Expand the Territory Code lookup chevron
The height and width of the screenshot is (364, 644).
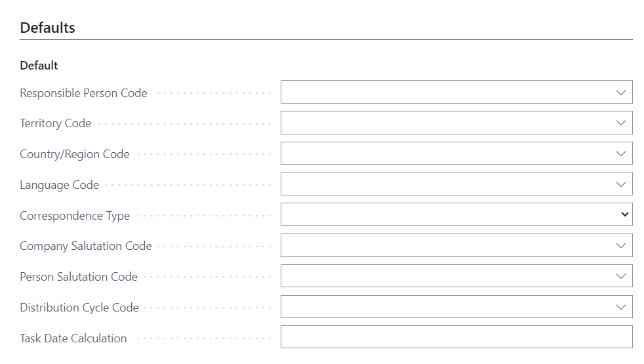click(621, 123)
